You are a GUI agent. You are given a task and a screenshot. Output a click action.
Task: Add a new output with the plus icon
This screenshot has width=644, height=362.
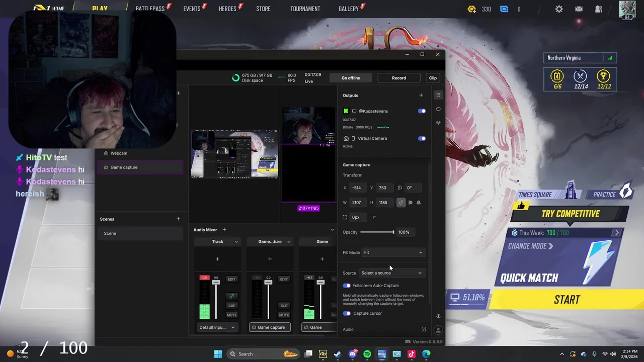tap(421, 95)
